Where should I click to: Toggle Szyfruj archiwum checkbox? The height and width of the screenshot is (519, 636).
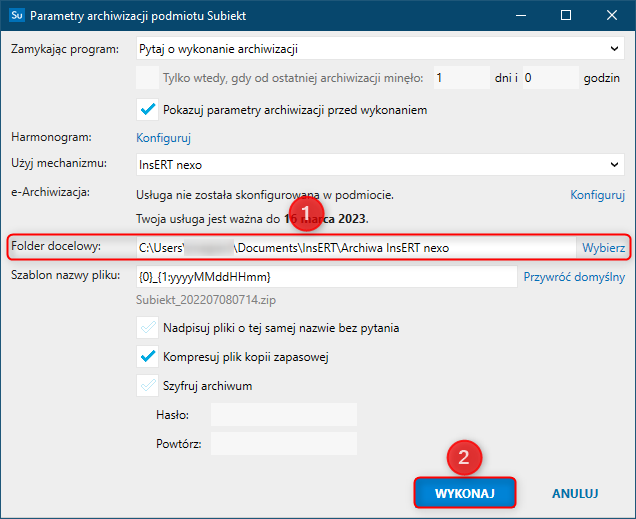coord(147,386)
